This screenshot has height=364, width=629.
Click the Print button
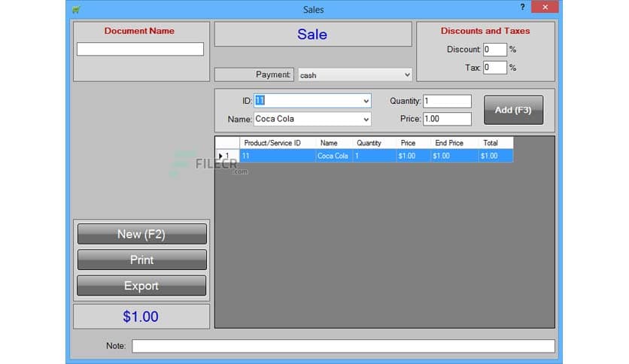tap(142, 259)
